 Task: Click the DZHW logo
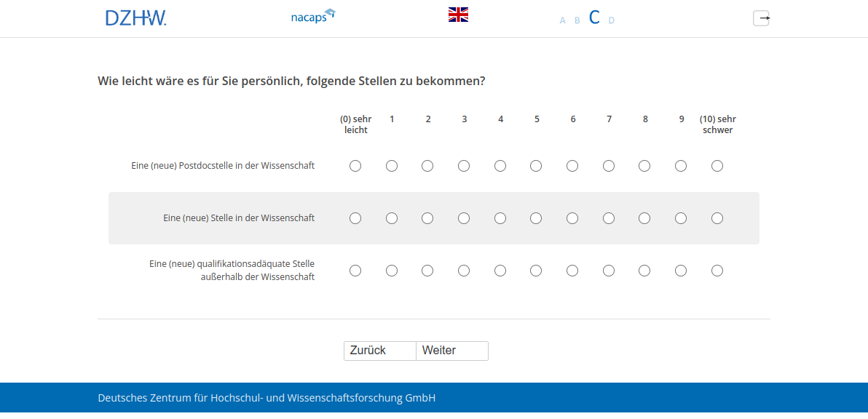click(x=135, y=18)
